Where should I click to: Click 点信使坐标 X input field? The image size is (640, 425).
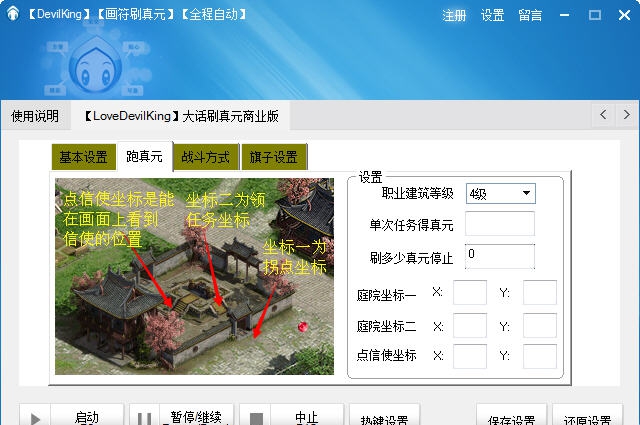click(470, 356)
